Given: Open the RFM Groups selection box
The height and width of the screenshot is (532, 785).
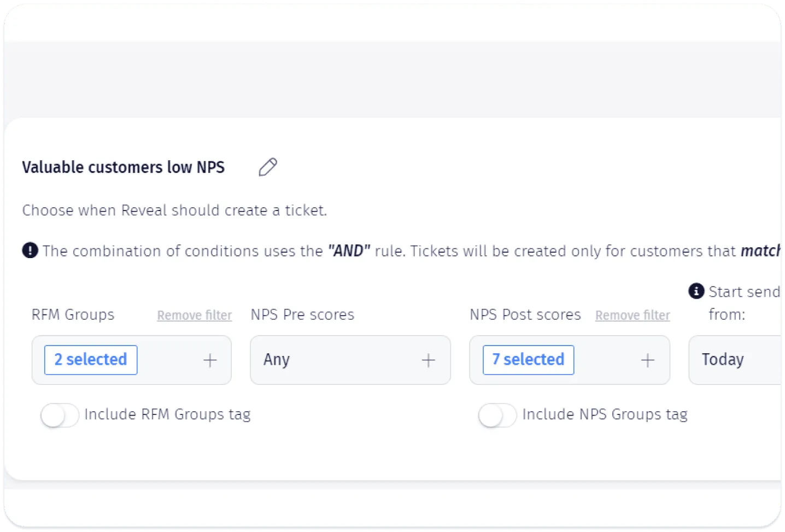Looking at the screenshot, I should pyautogui.click(x=132, y=360).
